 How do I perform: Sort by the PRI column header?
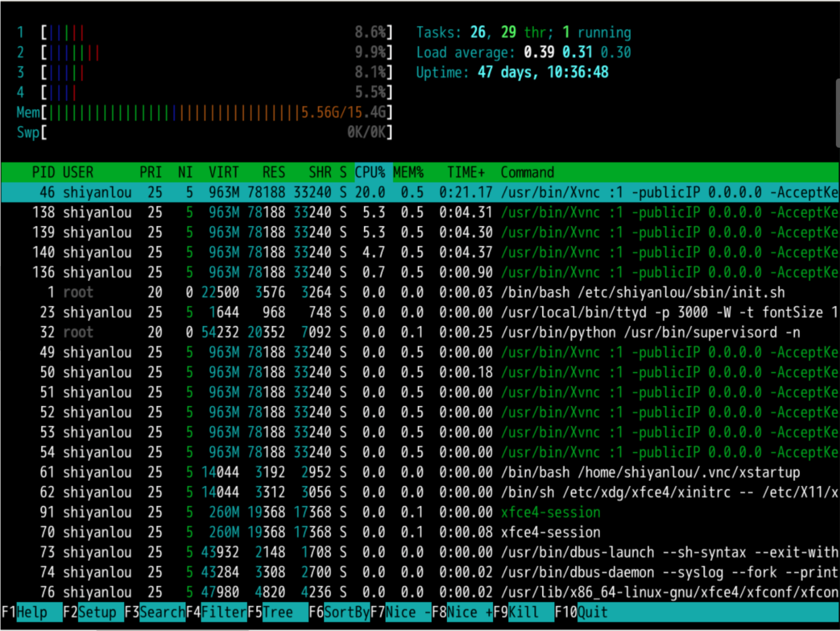151,172
